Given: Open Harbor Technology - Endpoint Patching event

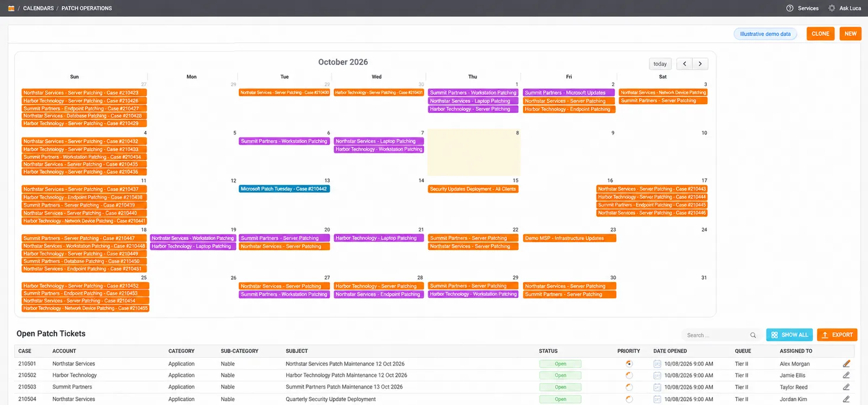Looking at the screenshot, I should point(568,109).
